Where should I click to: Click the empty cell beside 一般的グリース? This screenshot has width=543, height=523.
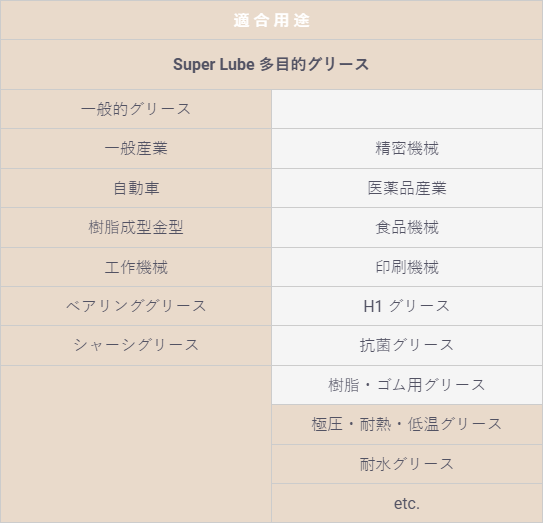tap(407, 109)
